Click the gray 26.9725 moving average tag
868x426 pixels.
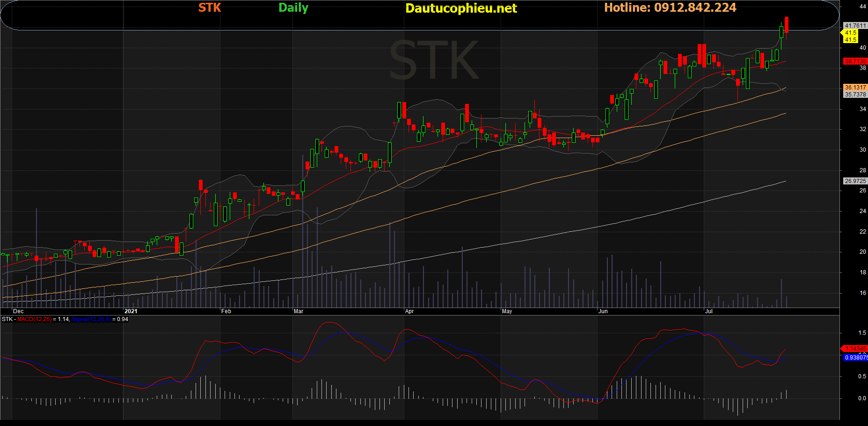click(855, 181)
